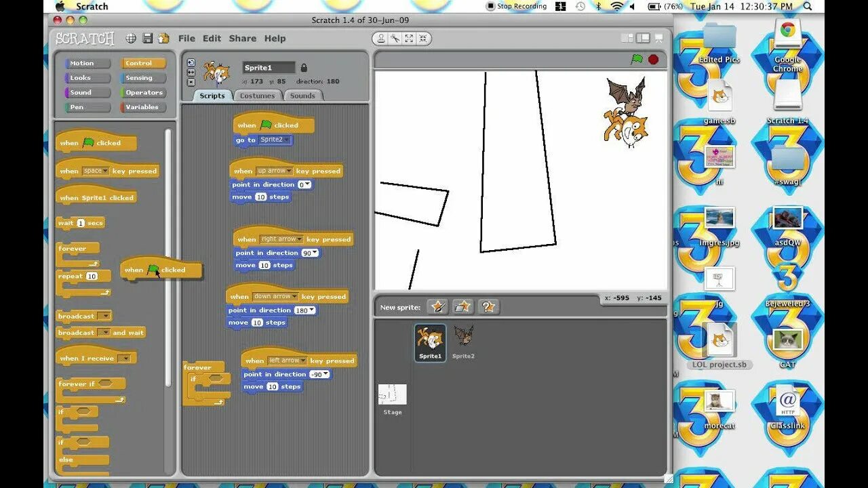
Task: Set rotation style to can rotate
Action: 191,63
